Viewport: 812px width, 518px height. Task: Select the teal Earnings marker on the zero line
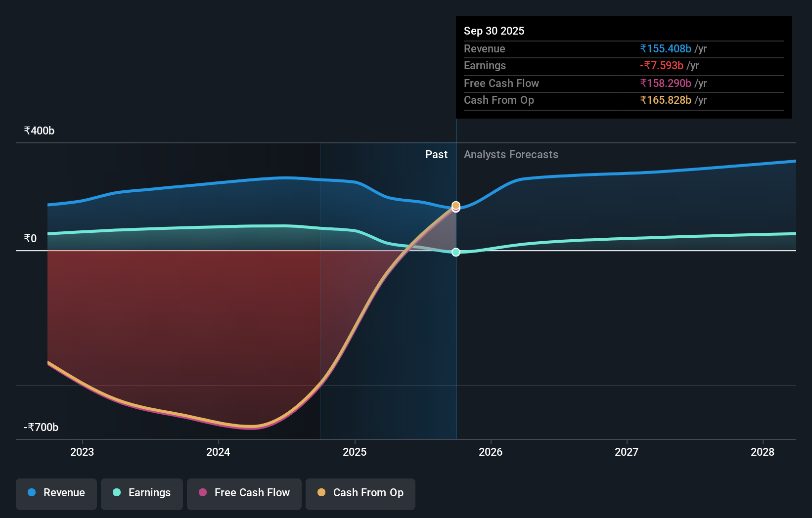455,252
